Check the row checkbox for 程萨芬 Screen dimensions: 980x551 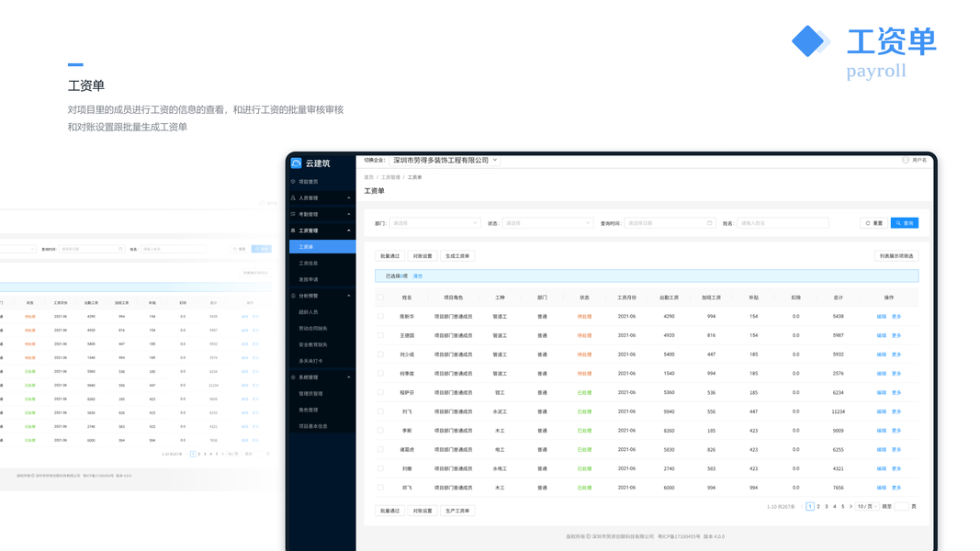pyautogui.click(x=380, y=392)
